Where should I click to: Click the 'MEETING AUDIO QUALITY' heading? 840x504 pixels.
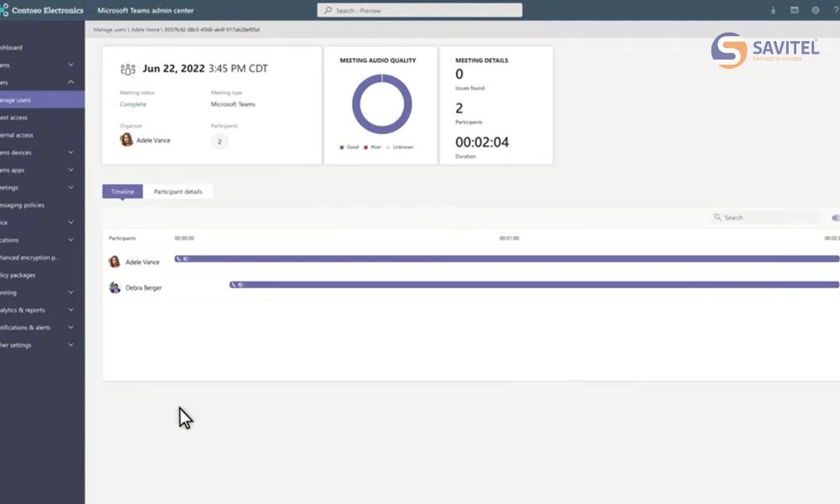tap(378, 60)
